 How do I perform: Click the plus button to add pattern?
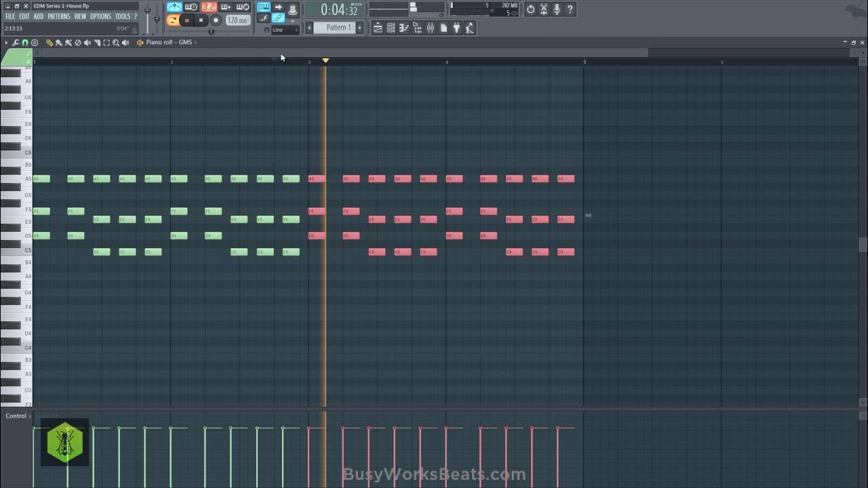pyautogui.click(x=359, y=28)
